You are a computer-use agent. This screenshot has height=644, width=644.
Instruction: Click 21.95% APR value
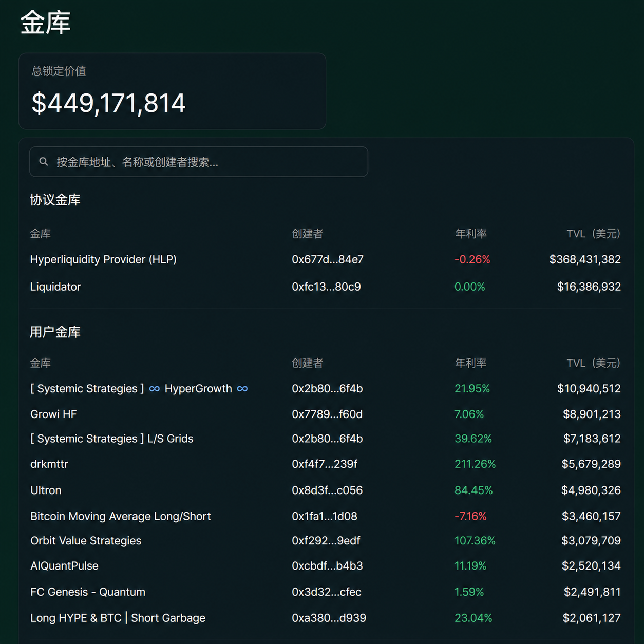point(472,389)
